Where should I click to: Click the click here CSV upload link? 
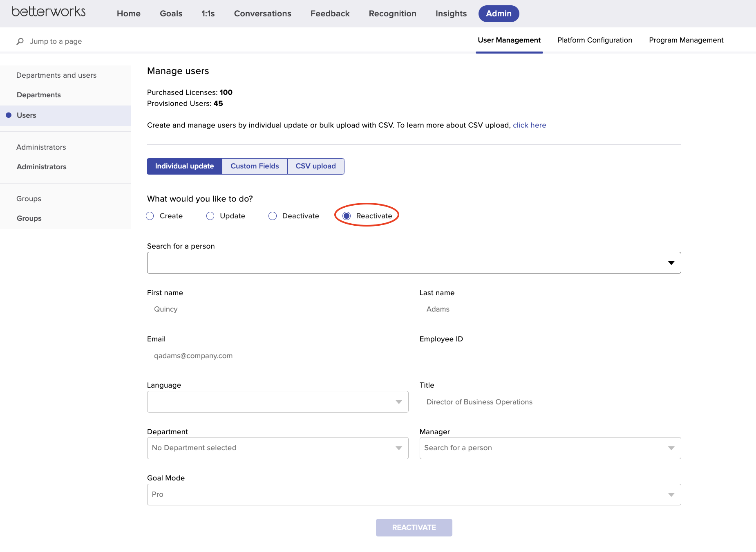coord(529,125)
